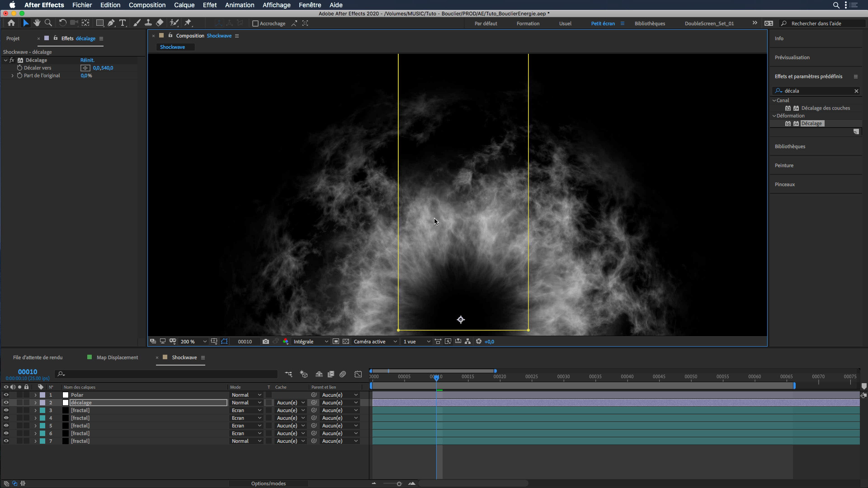Switch to the Projet panel tab

pos(13,38)
